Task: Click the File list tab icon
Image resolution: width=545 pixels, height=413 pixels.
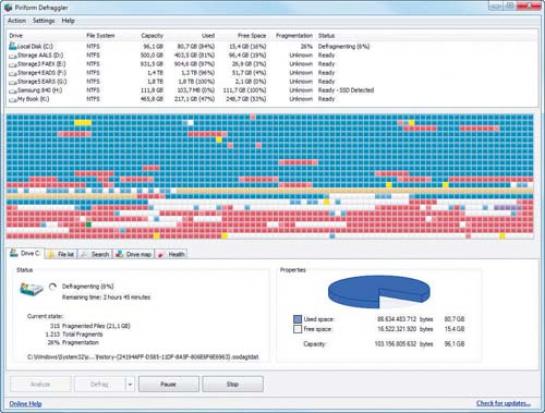Action: point(51,254)
